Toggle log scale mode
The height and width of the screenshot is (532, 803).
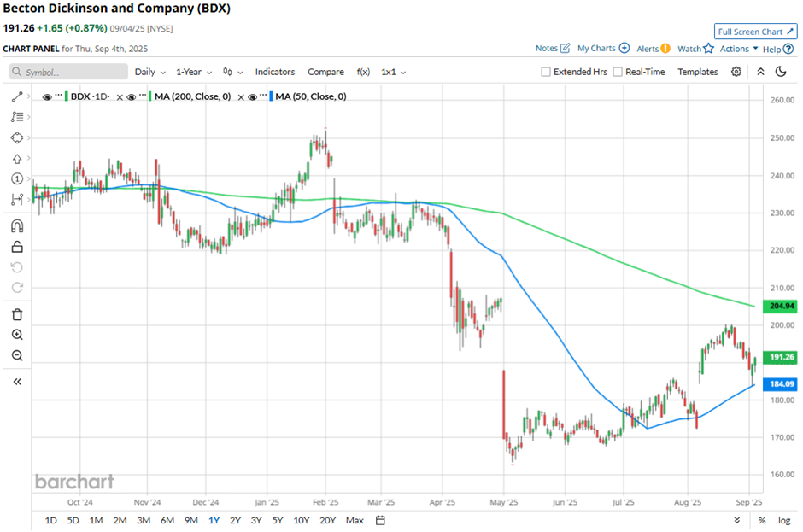(784, 520)
